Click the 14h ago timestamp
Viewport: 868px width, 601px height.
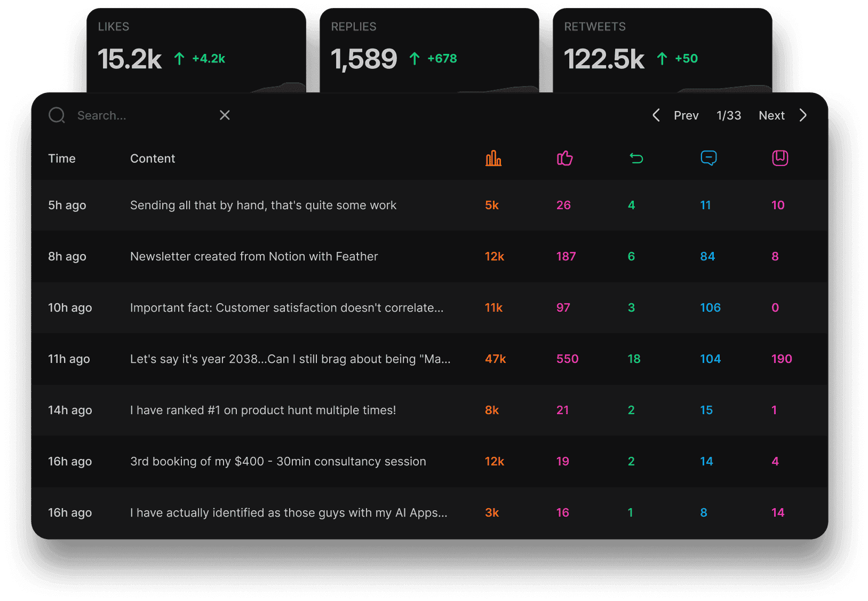tap(70, 410)
